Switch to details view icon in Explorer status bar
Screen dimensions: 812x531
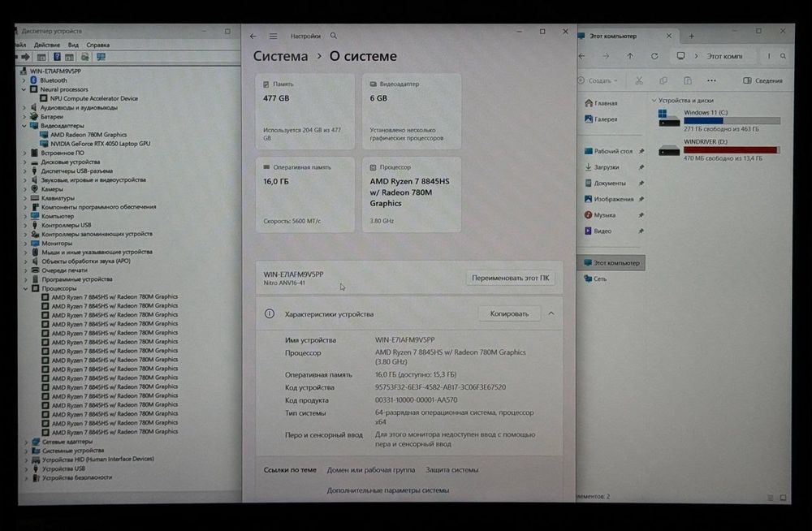(x=771, y=498)
